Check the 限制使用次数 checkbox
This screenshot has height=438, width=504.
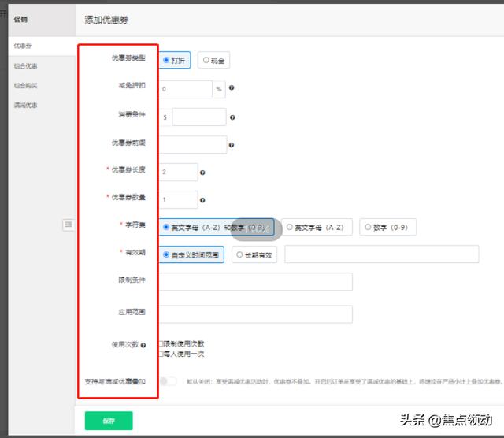161,344
